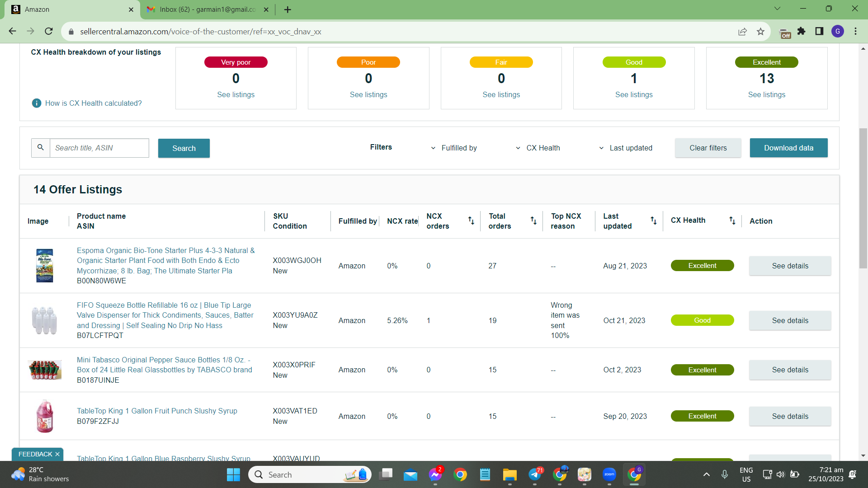The height and width of the screenshot is (488, 868).
Task: See listings under Poor
Action: click(x=368, y=94)
